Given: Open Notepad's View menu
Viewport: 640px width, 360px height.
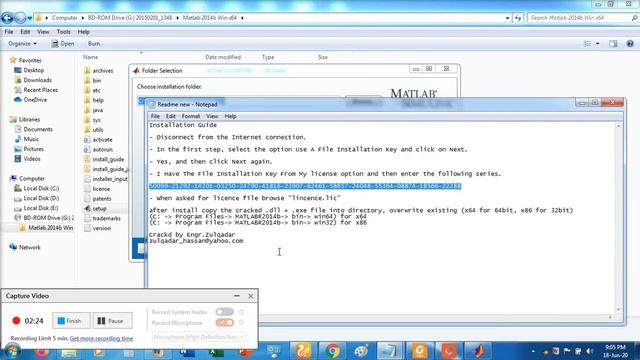Looking at the screenshot, I should pyautogui.click(x=212, y=116).
